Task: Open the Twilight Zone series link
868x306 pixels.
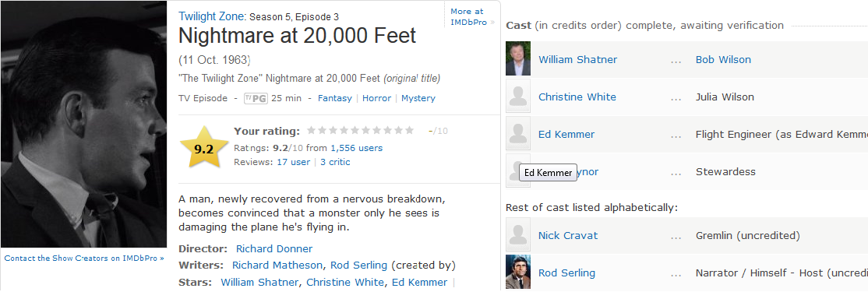Action: coord(212,16)
